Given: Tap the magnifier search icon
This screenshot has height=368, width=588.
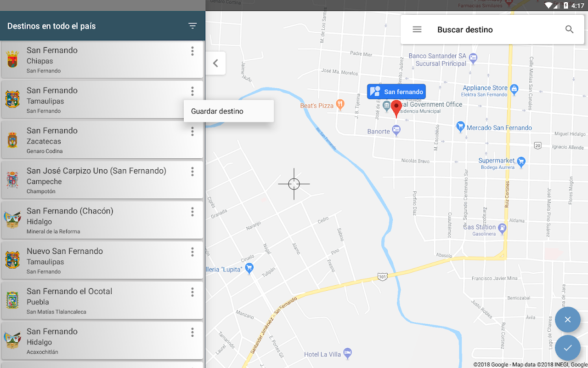Looking at the screenshot, I should coord(569,29).
